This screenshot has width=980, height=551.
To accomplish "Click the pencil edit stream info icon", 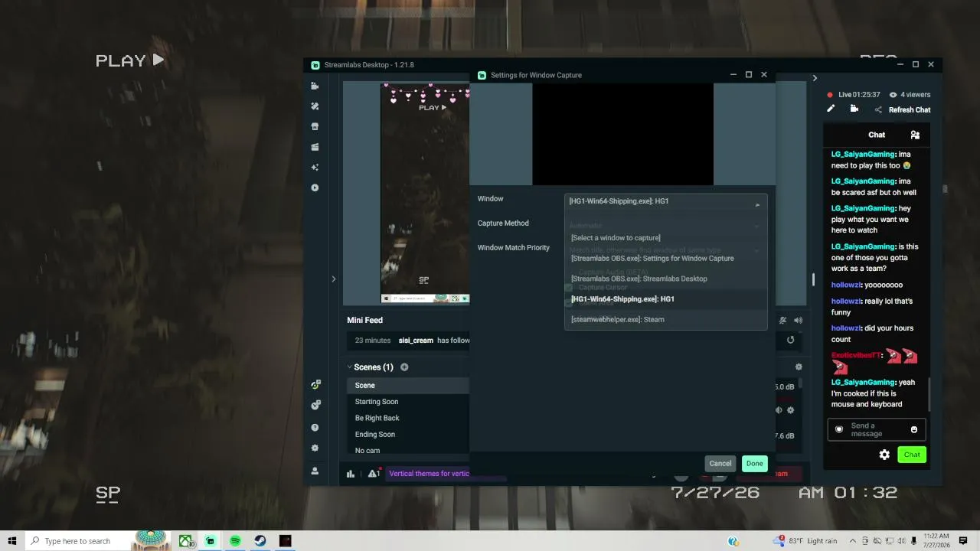I will (x=831, y=109).
